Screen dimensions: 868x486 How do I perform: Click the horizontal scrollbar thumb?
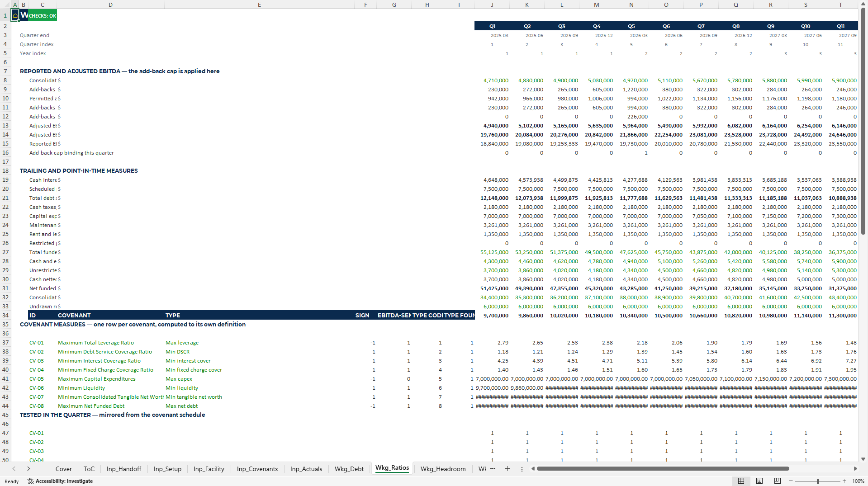point(663,469)
